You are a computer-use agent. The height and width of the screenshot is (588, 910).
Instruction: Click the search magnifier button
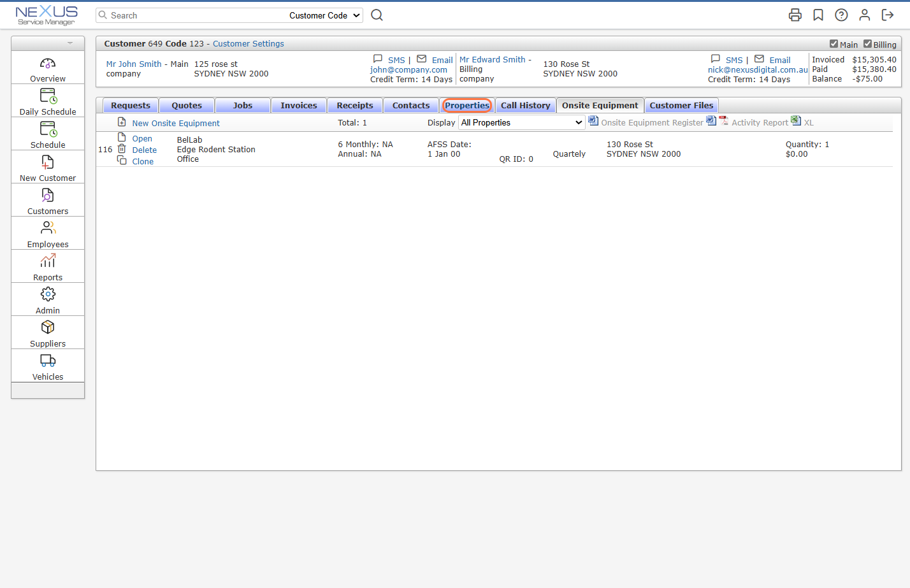377,15
